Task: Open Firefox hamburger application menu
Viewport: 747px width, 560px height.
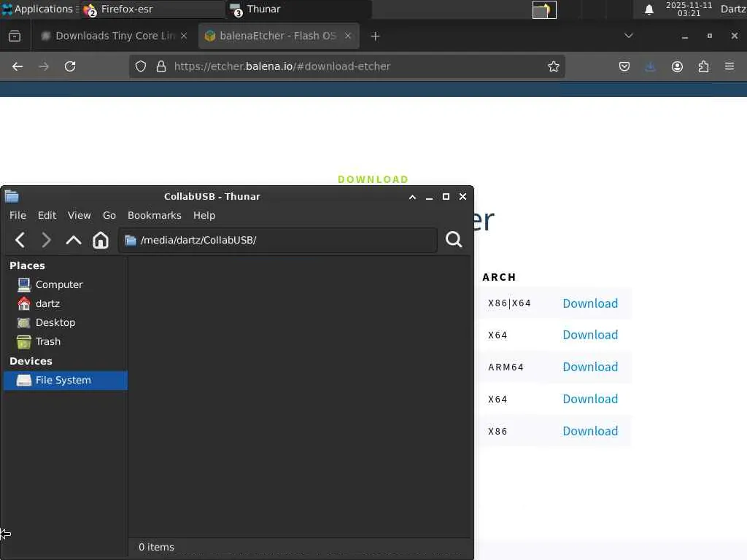Action: 729,66
